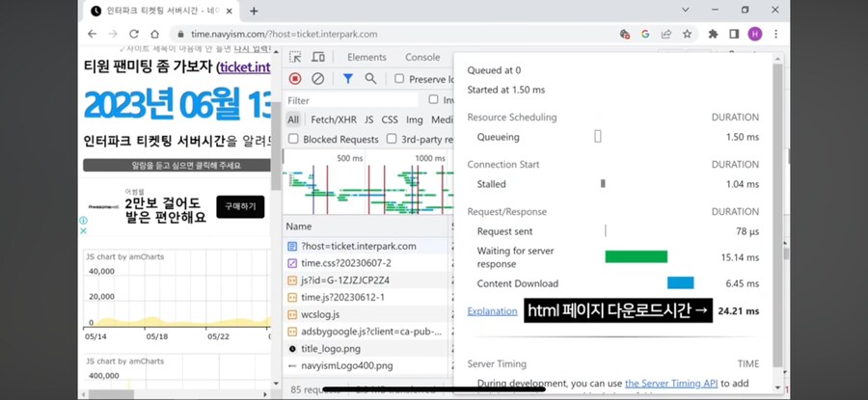Open the ticket.interpark link in heading

tap(245, 67)
